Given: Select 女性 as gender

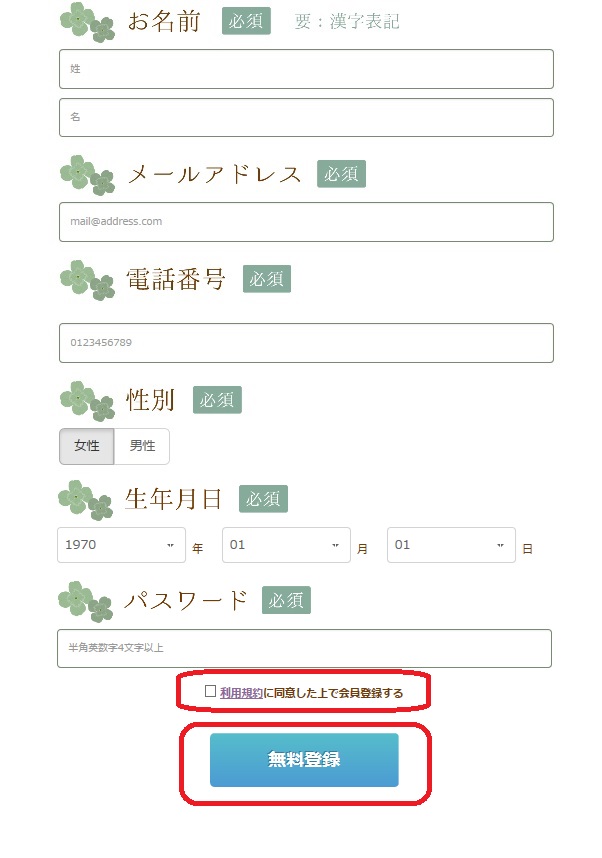Looking at the screenshot, I should (x=87, y=446).
